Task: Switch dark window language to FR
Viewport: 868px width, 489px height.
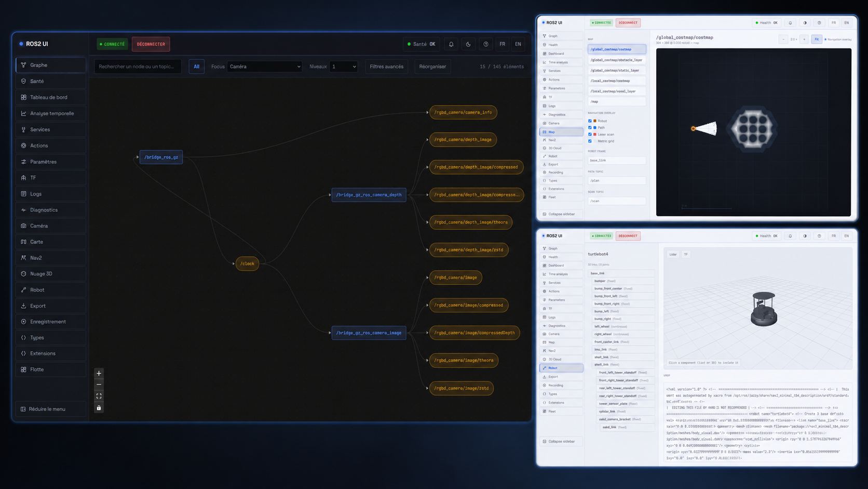Action: [502, 44]
